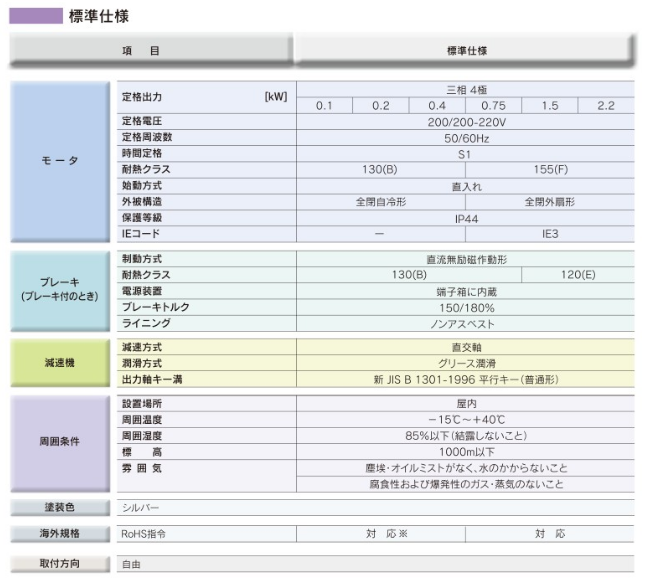This screenshot has width=645, height=579.
Task: Select the 0.75 kW output cell
Action: pyautogui.click(x=493, y=106)
